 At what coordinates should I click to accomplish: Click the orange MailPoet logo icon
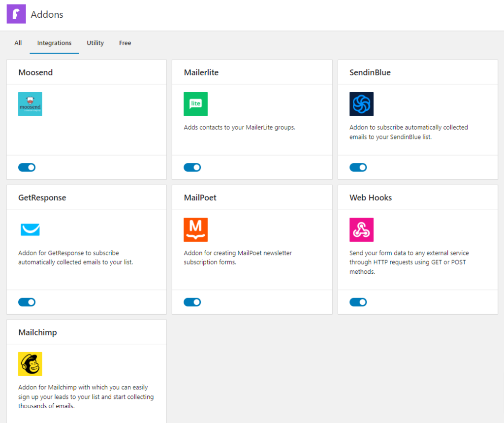195,229
